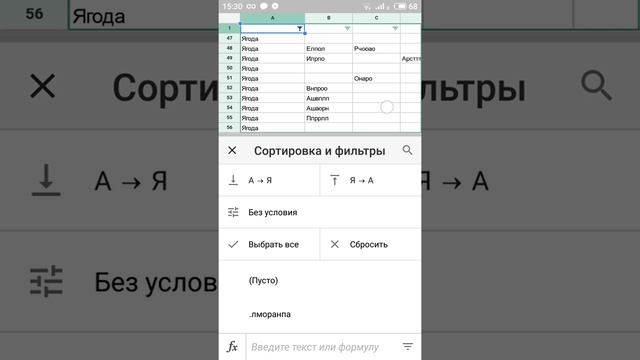Tap the filter icon beside formula field
The height and width of the screenshot is (360, 640).
click(408, 347)
